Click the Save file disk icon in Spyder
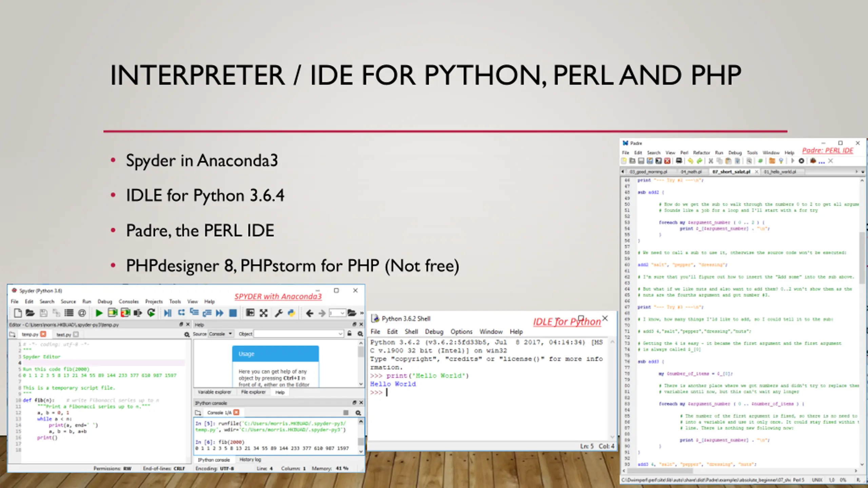This screenshot has width=868, height=488. coord(43,313)
